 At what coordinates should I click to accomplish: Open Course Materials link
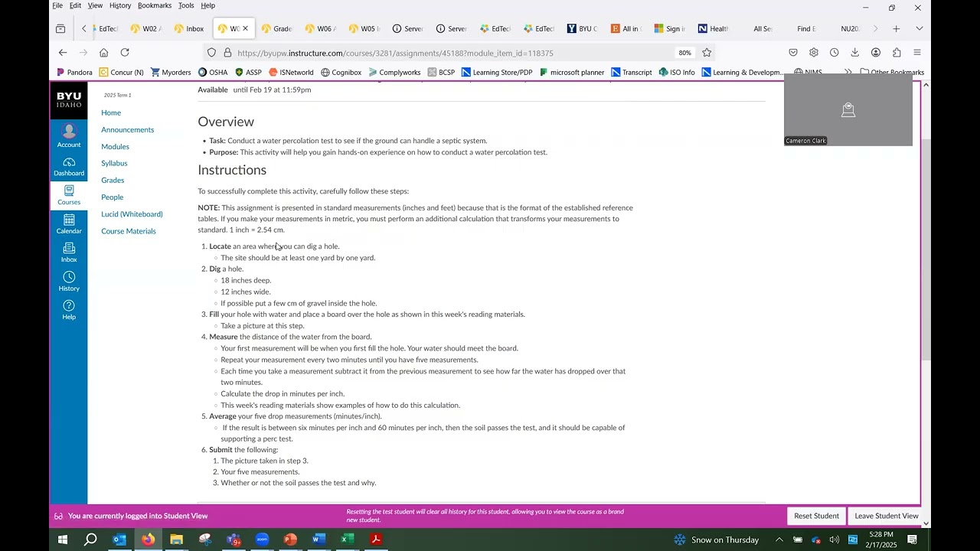[129, 231]
